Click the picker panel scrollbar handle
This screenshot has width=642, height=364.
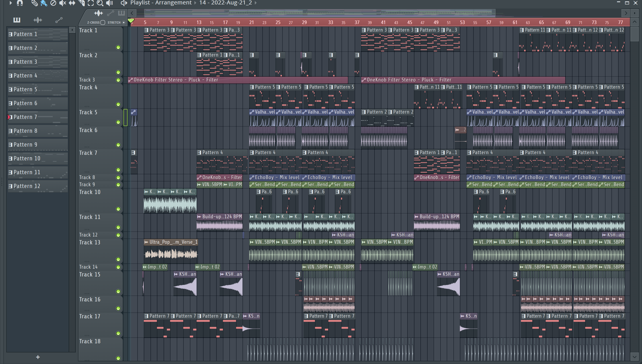[72, 30]
